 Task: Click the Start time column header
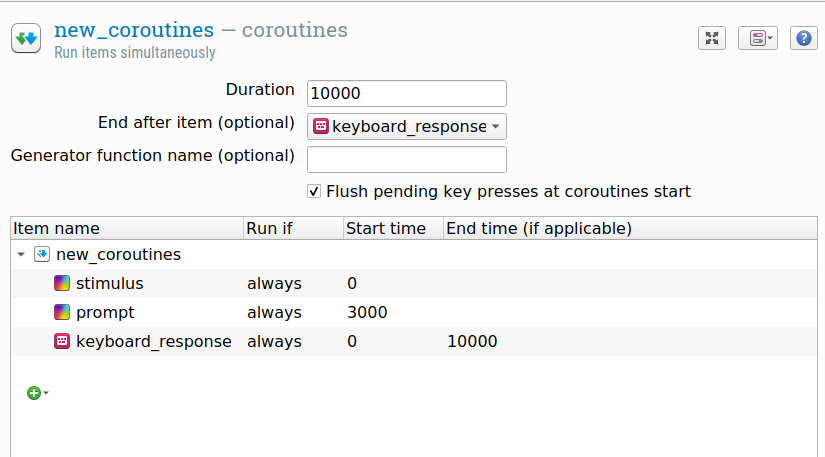(x=386, y=228)
